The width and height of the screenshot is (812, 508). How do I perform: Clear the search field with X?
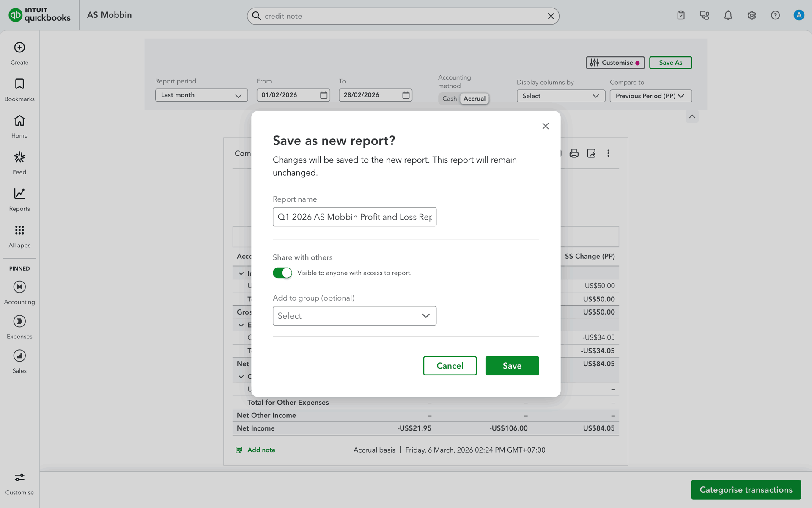click(551, 16)
